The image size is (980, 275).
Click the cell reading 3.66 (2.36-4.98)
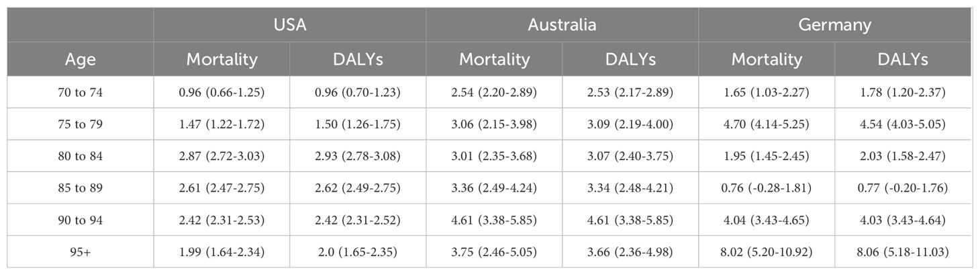(x=630, y=251)
